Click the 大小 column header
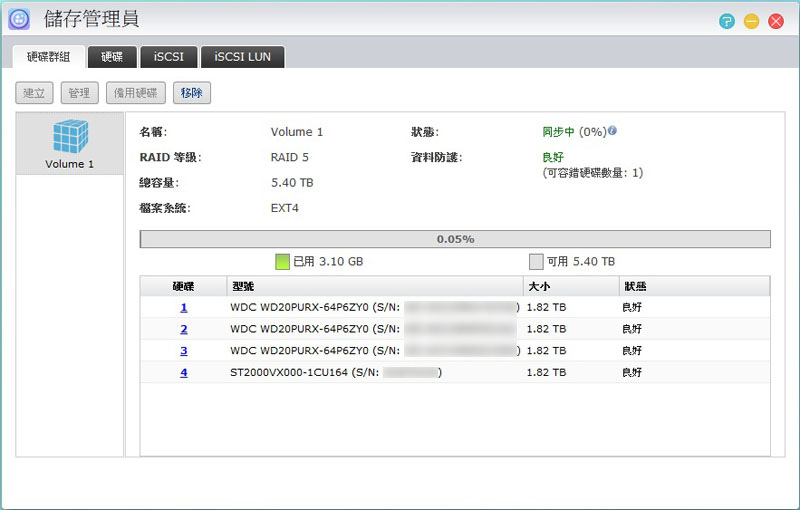This screenshot has width=800, height=510. pos(571,286)
